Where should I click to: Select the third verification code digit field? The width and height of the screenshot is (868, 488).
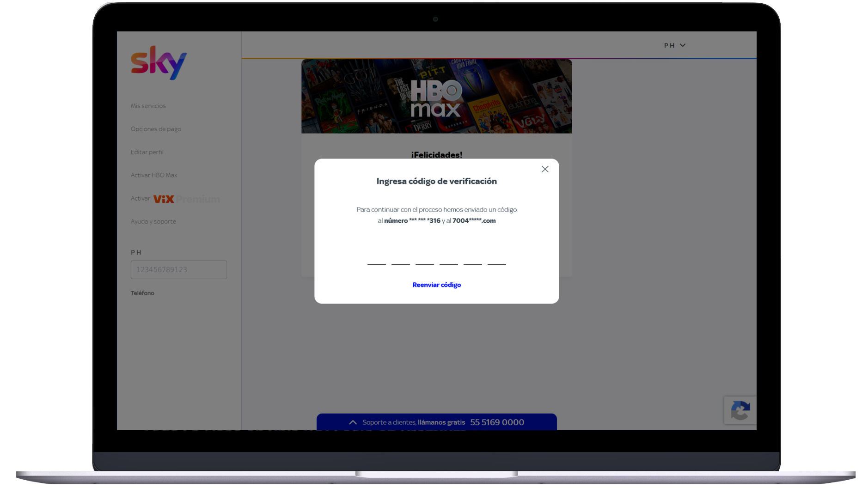424,257
